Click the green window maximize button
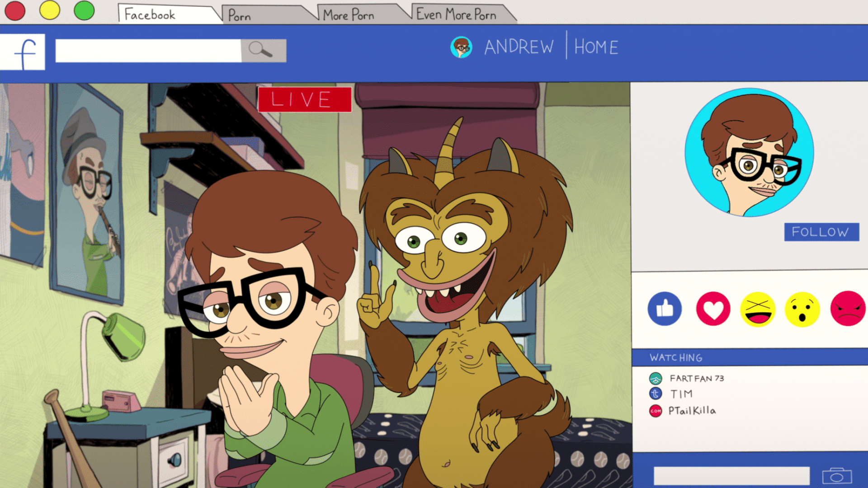868x488 pixels. pyautogui.click(x=84, y=11)
